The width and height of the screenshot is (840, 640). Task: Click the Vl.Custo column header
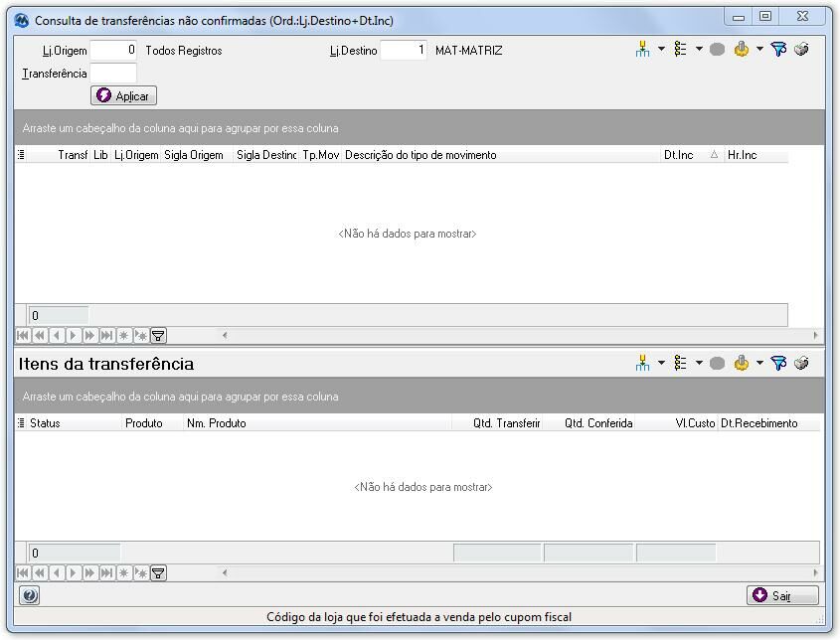click(x=676, y=423)
